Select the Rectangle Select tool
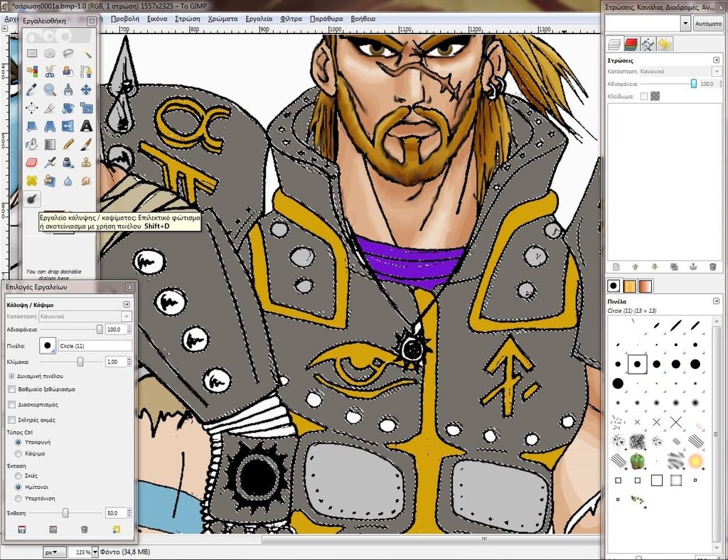The image size is (728, 560). (x=31, y=53)
